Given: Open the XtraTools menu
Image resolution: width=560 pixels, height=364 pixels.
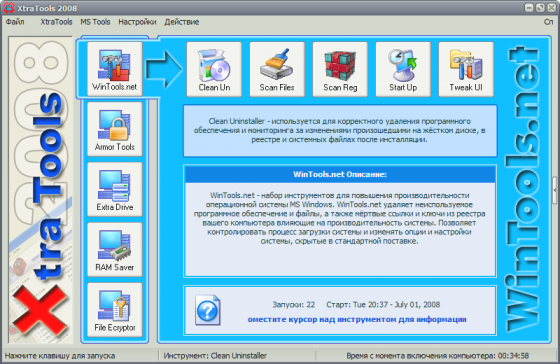Looking at the screenshot, I should click(x=56, y=22).
